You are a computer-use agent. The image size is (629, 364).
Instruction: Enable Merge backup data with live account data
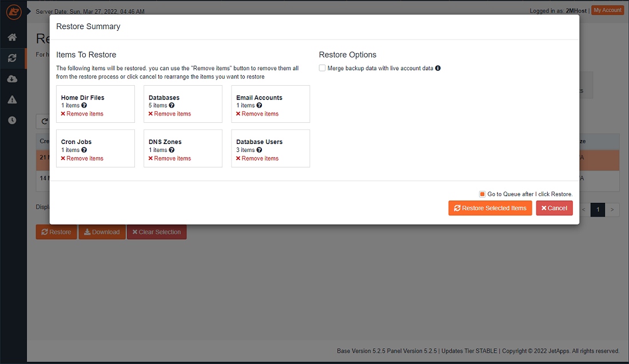(x=323, y=68)
